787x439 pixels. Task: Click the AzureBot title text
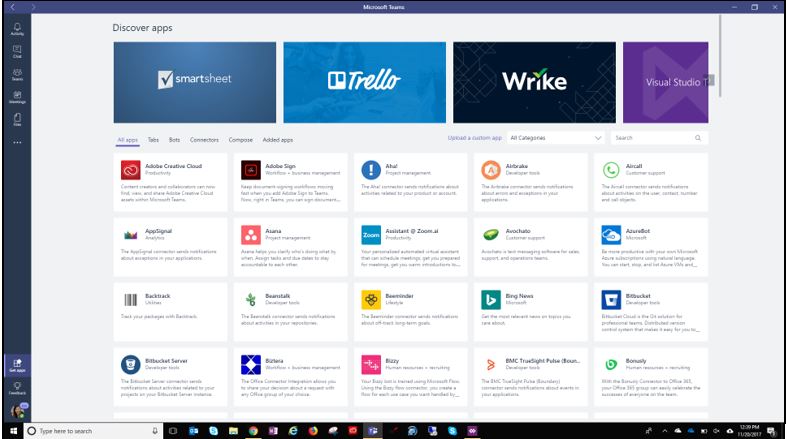coord(637,231)
